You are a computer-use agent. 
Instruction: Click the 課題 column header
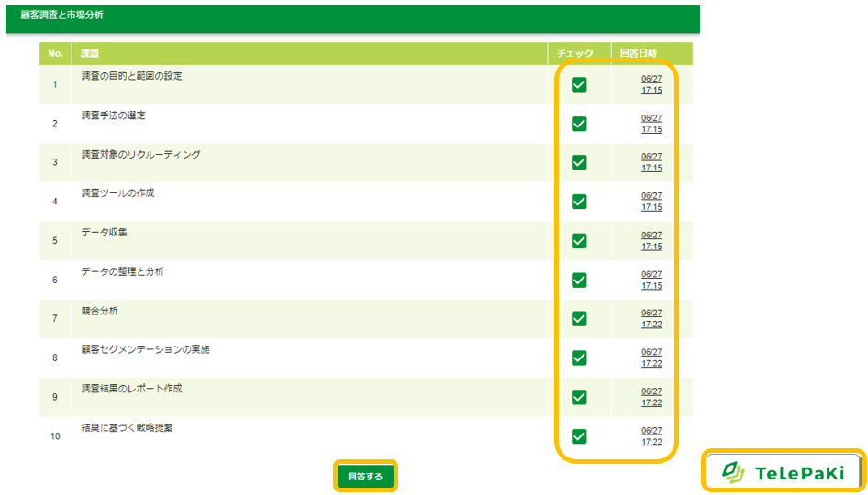coord(90,54)
